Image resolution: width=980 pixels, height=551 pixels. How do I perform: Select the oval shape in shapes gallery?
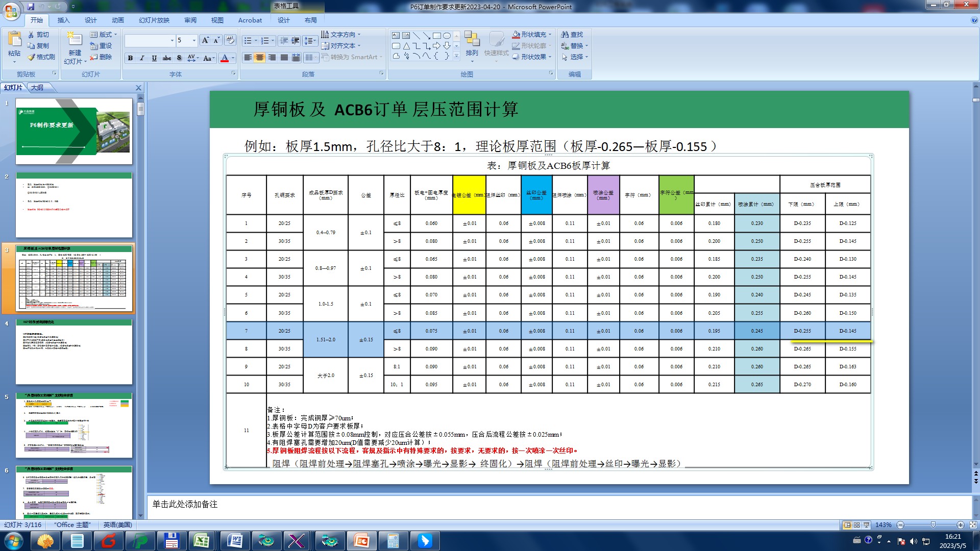447,36
